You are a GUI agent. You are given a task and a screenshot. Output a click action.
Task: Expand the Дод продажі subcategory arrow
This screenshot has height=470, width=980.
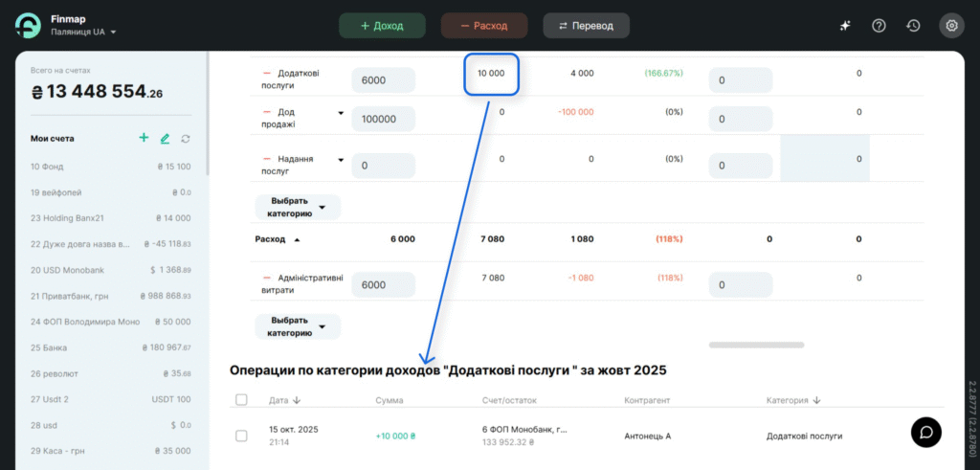point(341,112)
